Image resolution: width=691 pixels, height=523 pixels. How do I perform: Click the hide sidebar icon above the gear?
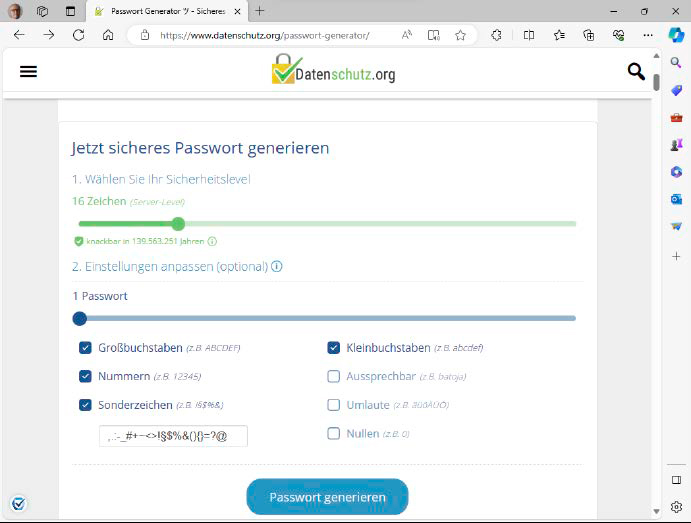pos(676,480)
